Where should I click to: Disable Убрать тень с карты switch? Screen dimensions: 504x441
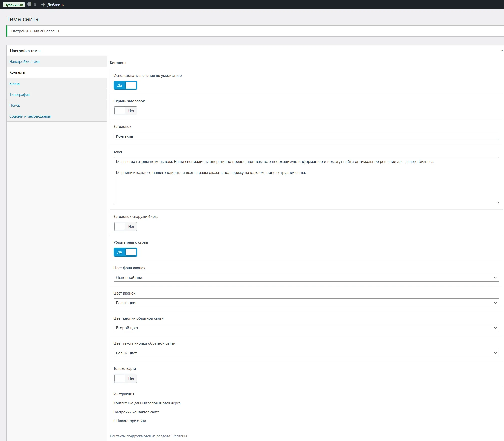tap(125, 252)
